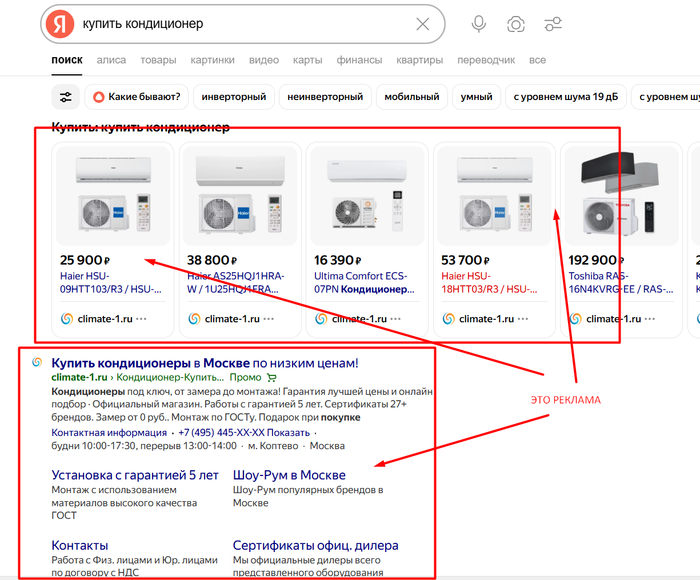Open image search camera icon
This screenshot has width=700, height=580.
[516, 24]
